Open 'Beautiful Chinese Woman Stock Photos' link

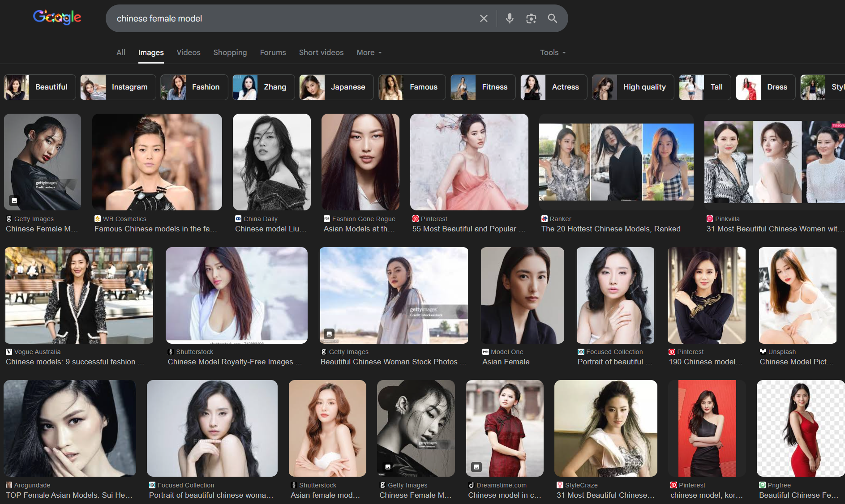point(394,362)
